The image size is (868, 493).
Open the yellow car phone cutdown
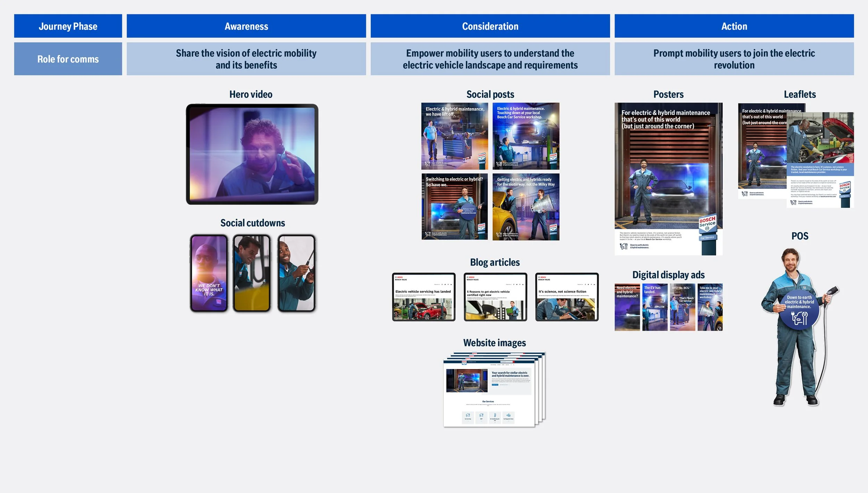tap(252, 273)
